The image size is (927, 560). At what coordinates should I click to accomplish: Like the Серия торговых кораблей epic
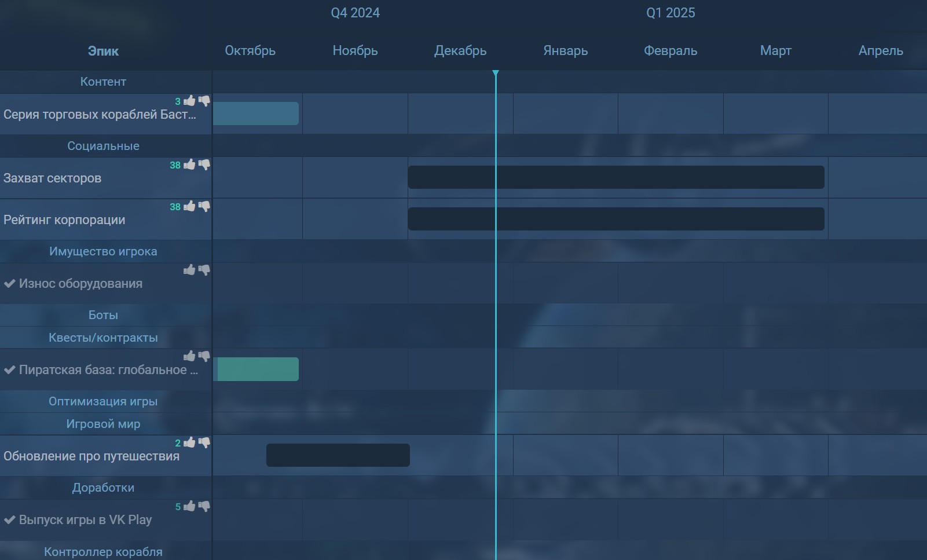pos(189,101)
